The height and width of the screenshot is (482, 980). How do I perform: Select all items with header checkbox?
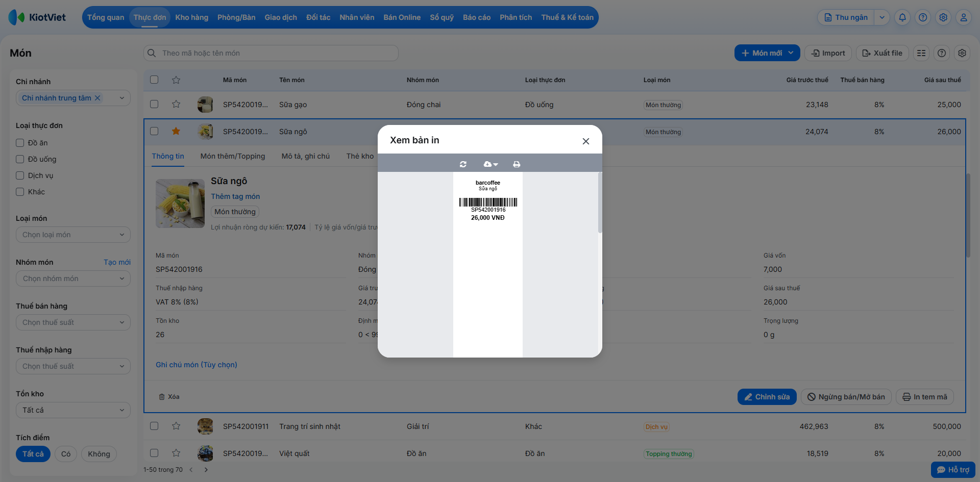[x=154, y=80]
